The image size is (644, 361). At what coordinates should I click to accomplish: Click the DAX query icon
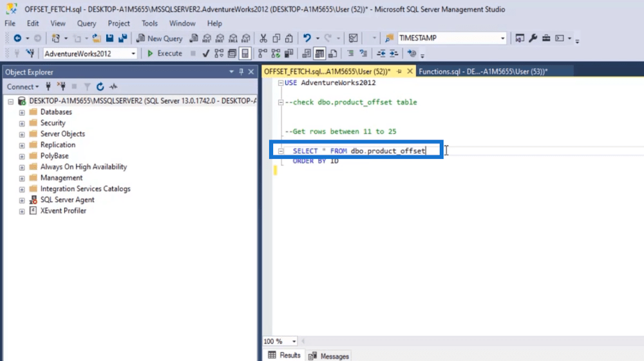[246, 38]
